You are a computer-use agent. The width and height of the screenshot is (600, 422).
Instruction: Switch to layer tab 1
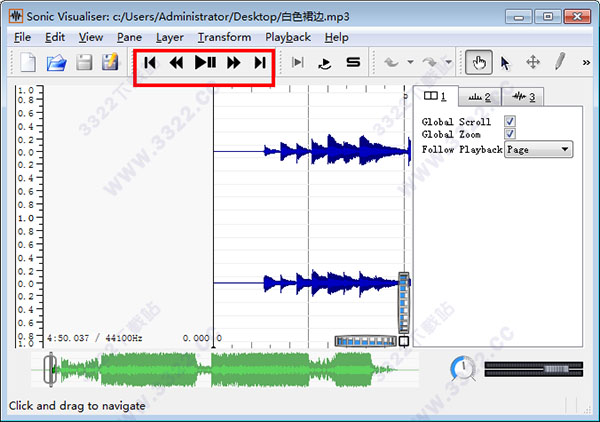(435, 96)
